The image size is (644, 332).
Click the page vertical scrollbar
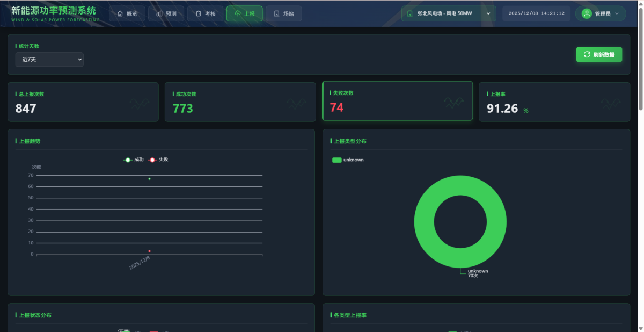(x=640, y=54)
